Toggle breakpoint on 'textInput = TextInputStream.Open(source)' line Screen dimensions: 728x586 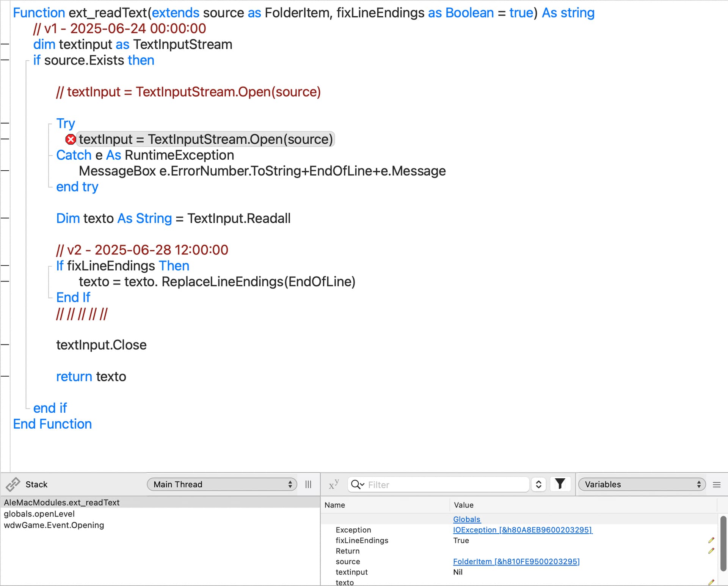pos(5,139)
